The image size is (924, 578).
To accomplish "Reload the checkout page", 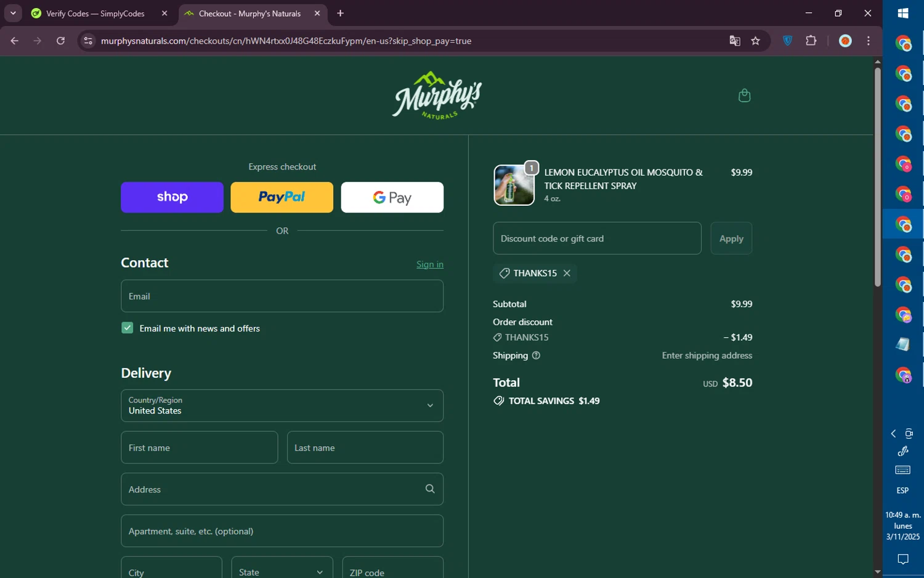I will point(60,41).
